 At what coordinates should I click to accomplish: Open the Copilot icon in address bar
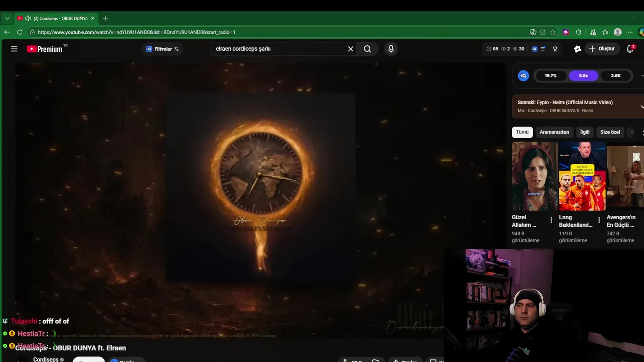click(533, 32)
